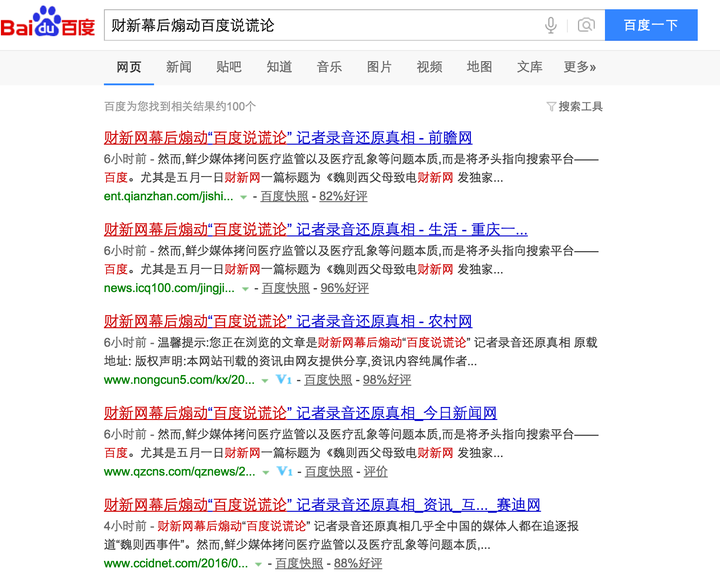Image resolution: width=720 pixels, height=585 pixels.
Task: Activate the microphone voice search icon
Action: tap(551, 25)
